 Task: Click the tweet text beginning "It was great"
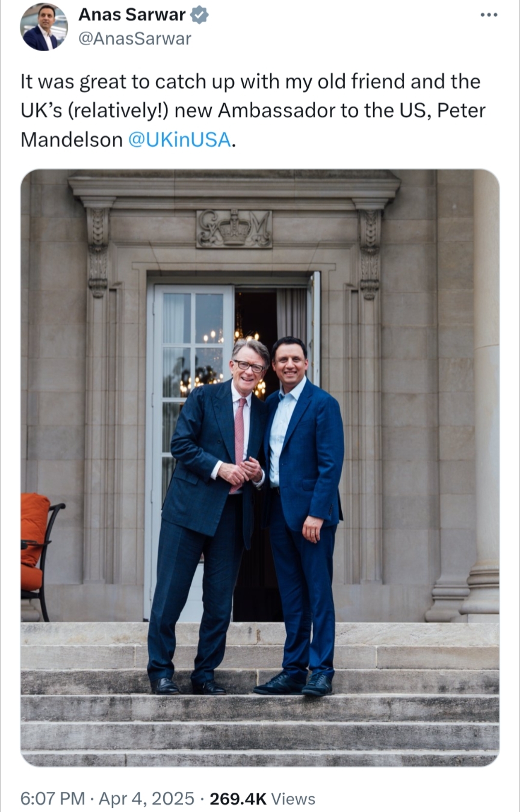click(x=253, y=111)
